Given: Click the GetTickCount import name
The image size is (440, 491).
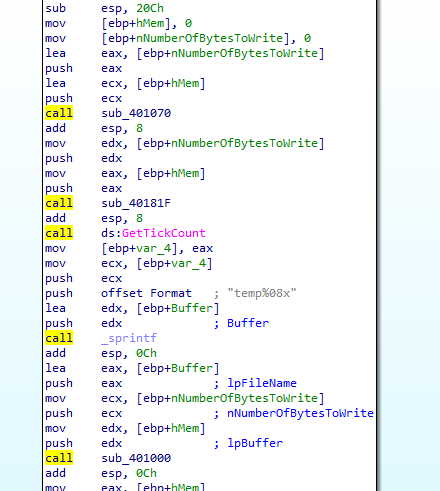Looking at the screenshot, I should [x=164, y=233].
